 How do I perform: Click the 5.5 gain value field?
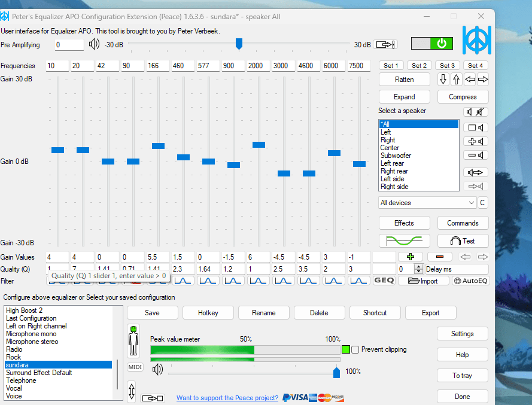coord(158,257)
